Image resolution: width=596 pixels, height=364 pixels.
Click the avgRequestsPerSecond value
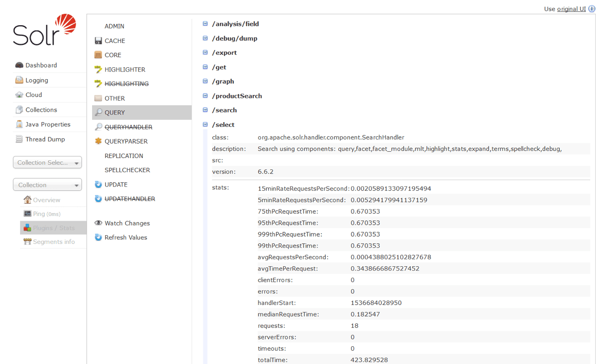[391, 257]
